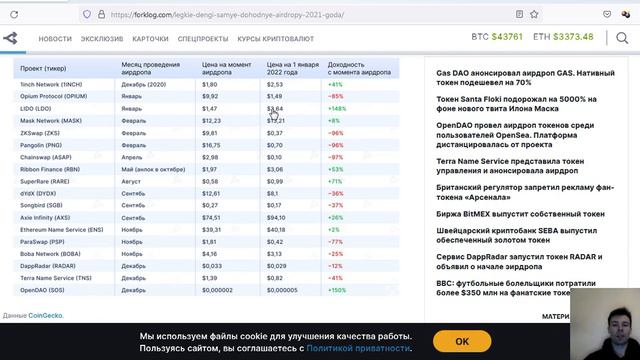
Task: Open the CoinGecko data source link
Action: coord(45,316)
